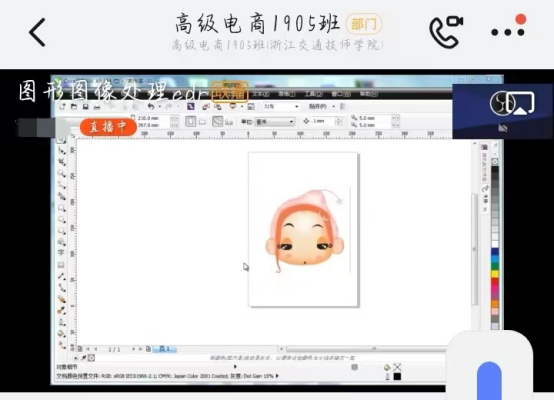
Task: Select the Zoom magnifier tool in toolbox
Action: (x=61, y=173)
